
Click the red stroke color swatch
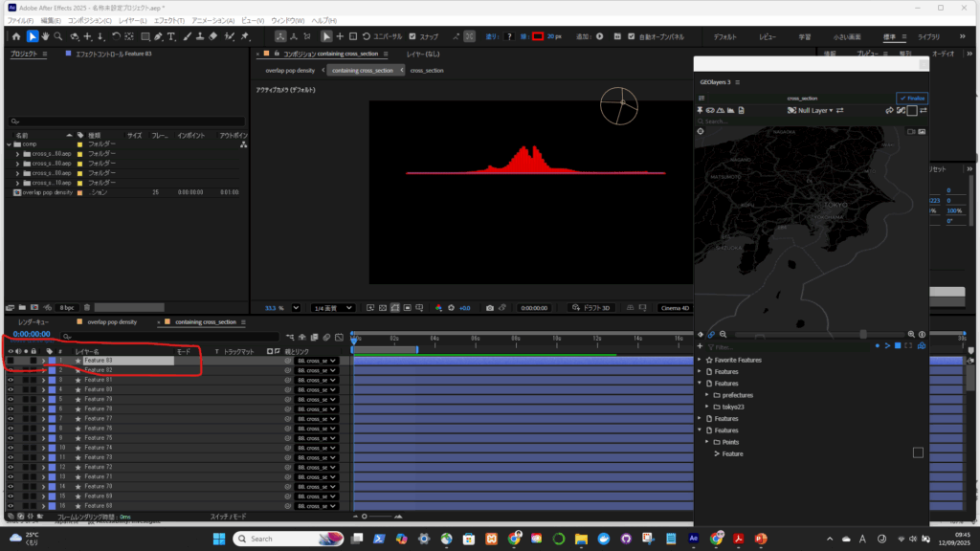[537, 36]
